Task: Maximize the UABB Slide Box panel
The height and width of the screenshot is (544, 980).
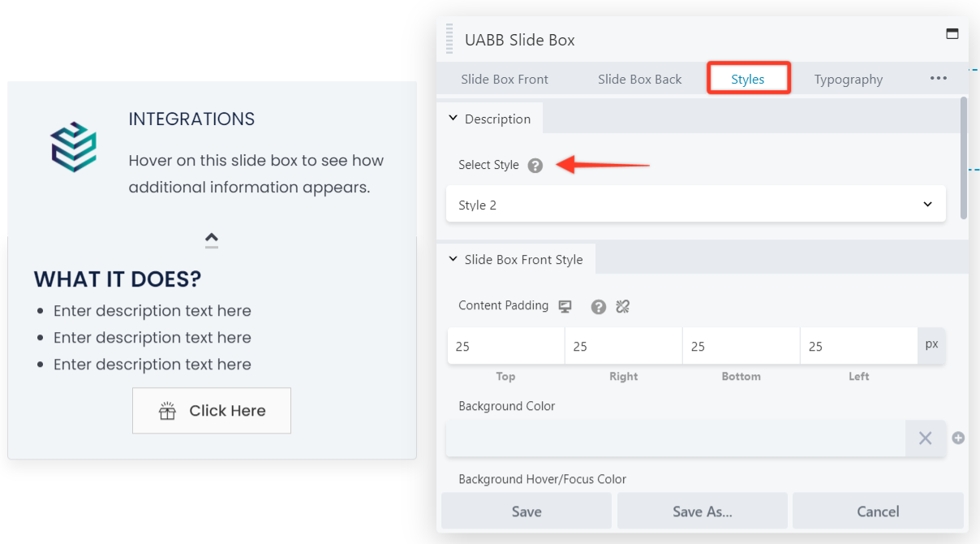Action: pos(952,34)
